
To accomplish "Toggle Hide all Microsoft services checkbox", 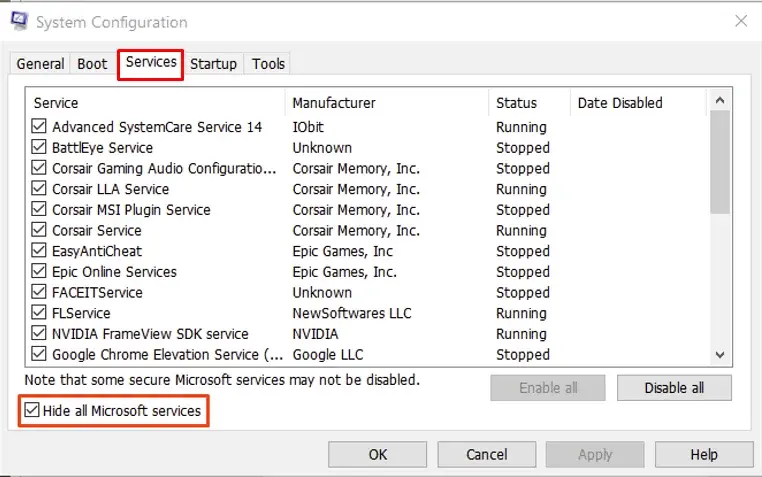I will (32, 410).
